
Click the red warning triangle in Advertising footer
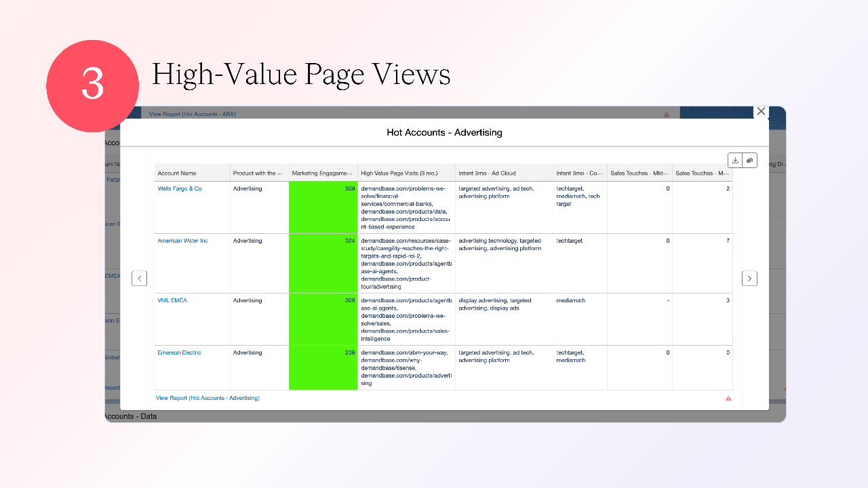click(728, 399)
